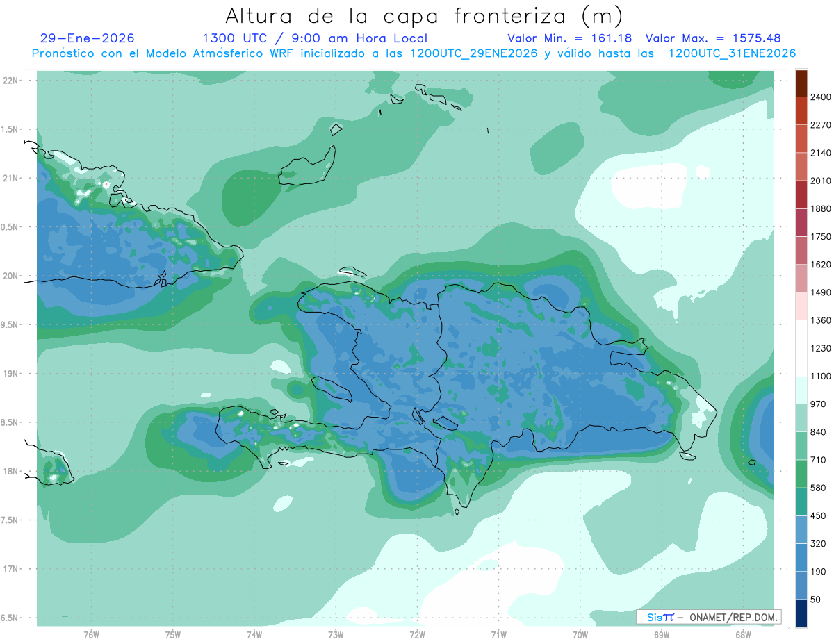
Task: Click the longitude label '70W'
Action: (580, 635)
